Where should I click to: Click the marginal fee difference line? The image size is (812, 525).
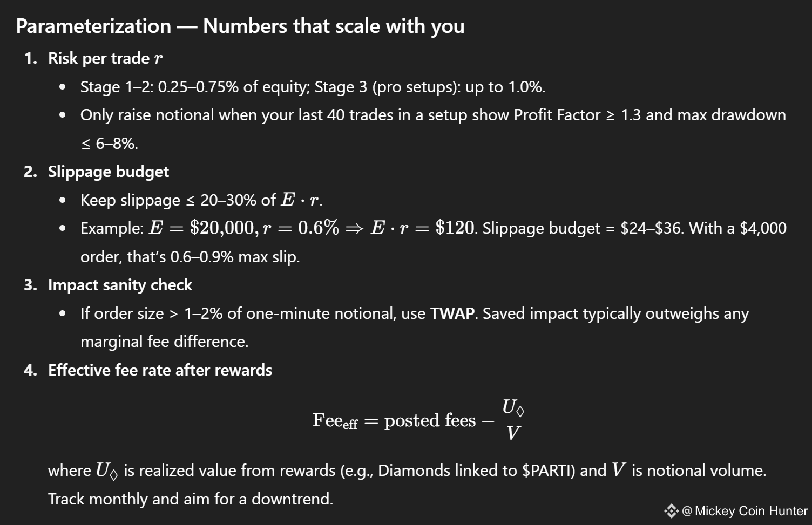164,342
